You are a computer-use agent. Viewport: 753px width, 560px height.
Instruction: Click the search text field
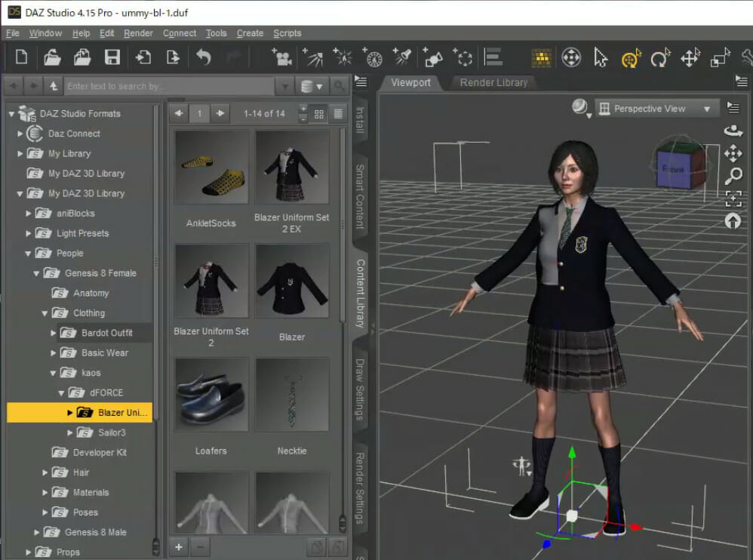169,87
